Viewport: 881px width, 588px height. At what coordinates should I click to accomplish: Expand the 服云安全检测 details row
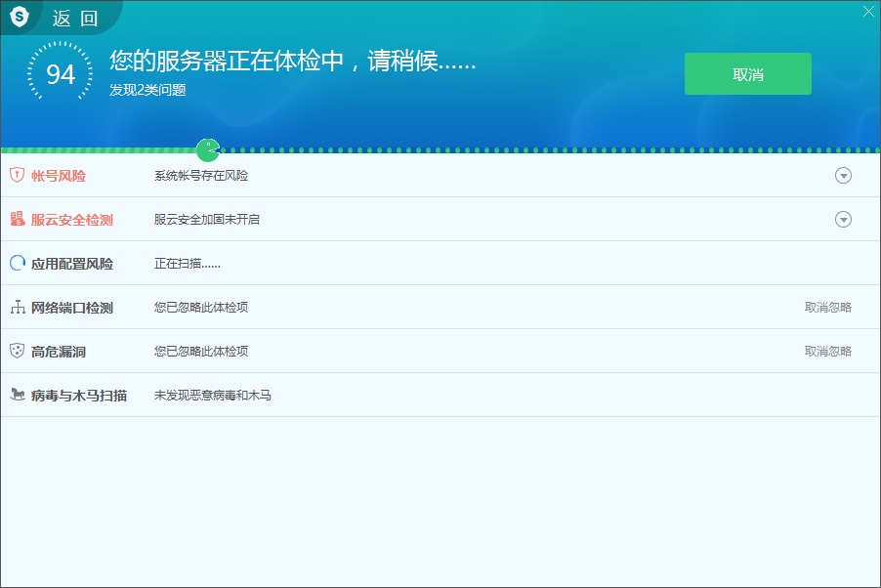(x=843, y=219)
